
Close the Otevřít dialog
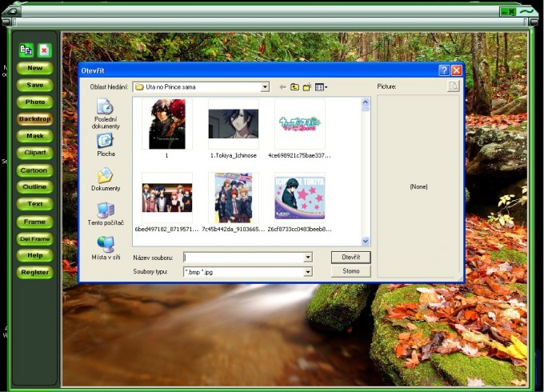pos(457,70)
